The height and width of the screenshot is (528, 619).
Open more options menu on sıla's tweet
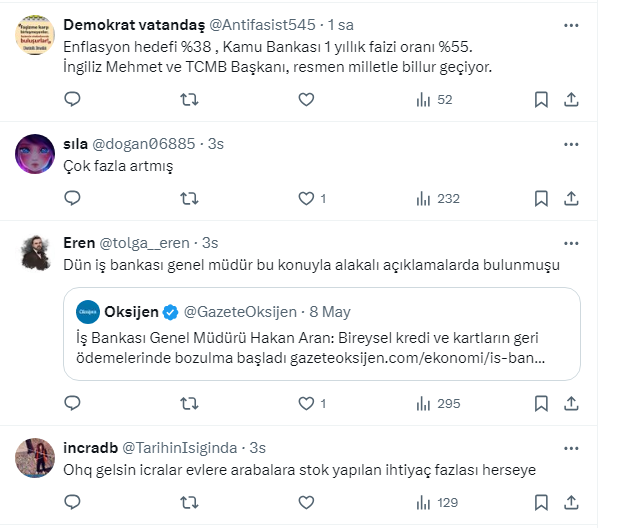(x=570, y=144)
